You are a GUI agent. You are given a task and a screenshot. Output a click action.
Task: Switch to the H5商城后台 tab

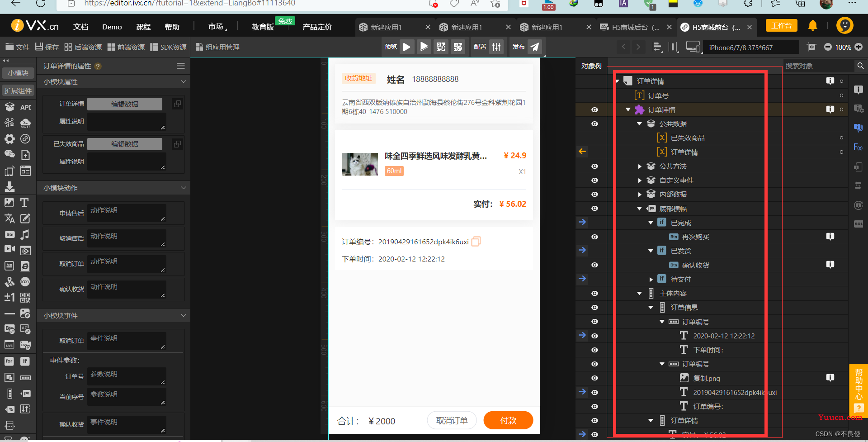click(635, 27)
